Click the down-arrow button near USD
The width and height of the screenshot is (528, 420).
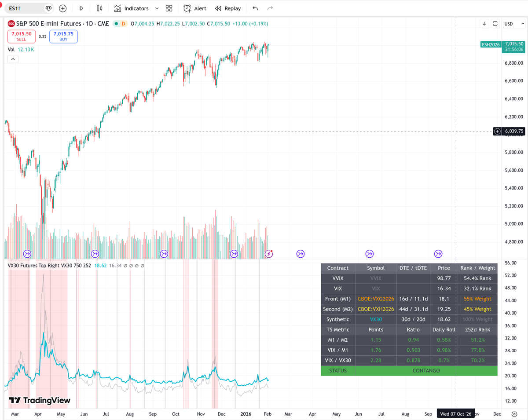point(484,24)
